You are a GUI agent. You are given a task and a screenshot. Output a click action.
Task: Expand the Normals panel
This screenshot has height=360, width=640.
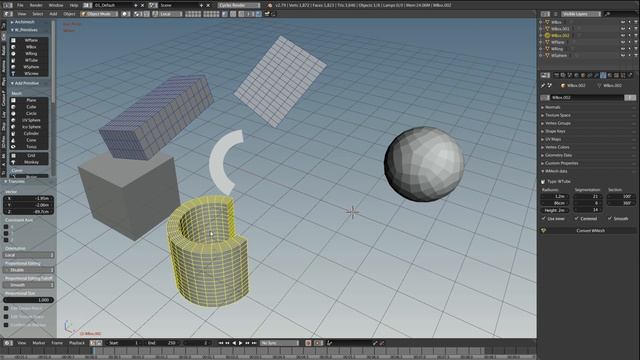553,107
